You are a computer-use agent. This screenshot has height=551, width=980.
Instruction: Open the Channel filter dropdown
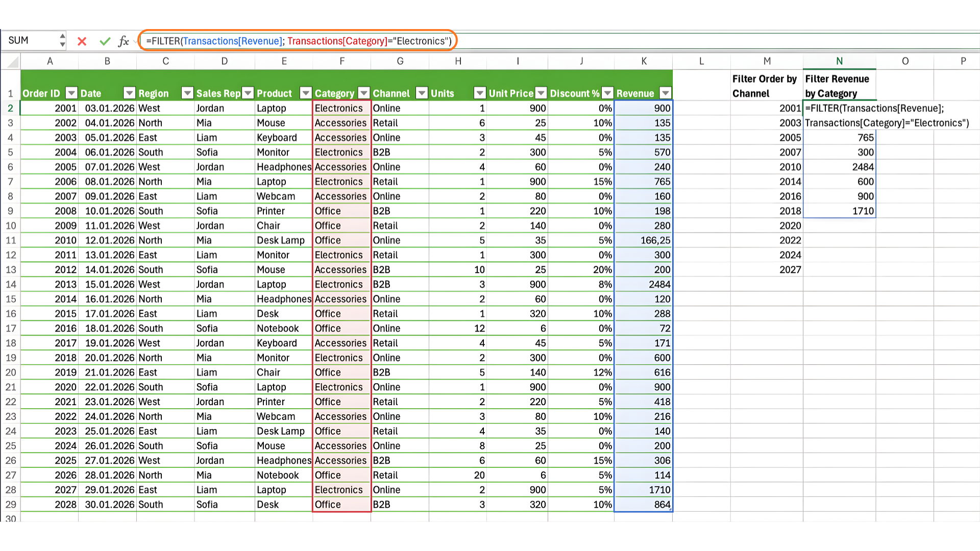[x=422, y=93]
